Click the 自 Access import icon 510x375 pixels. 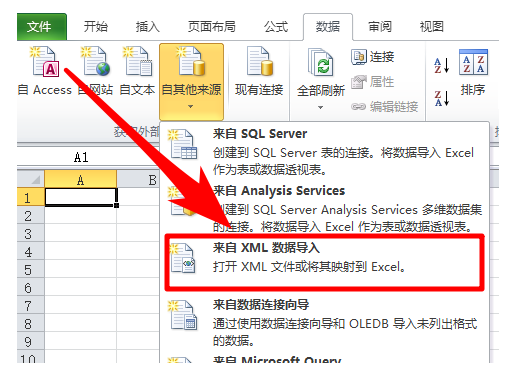[45, 62]
